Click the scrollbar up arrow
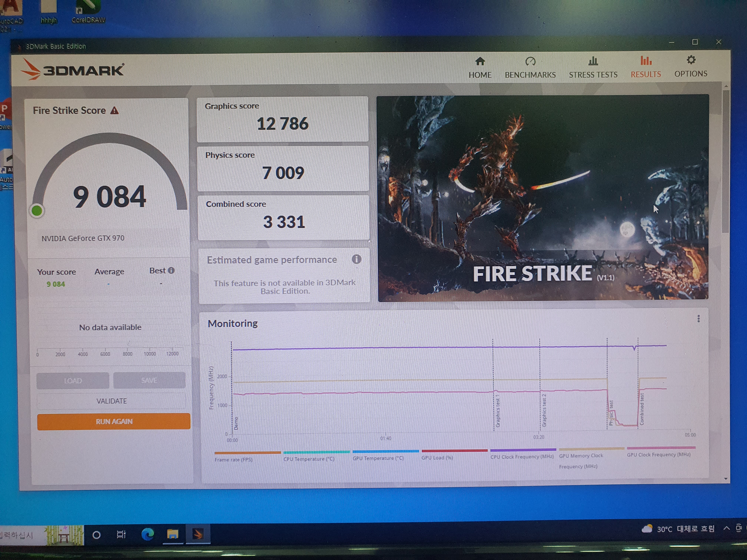Screen dimensions: 747x560 tap(726, 86)
